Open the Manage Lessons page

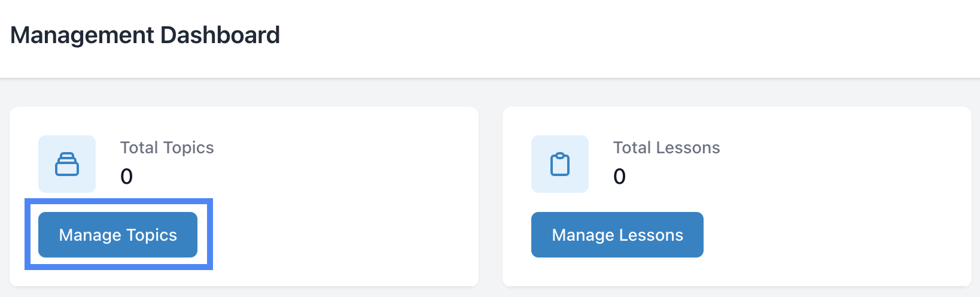click(617, 235)
